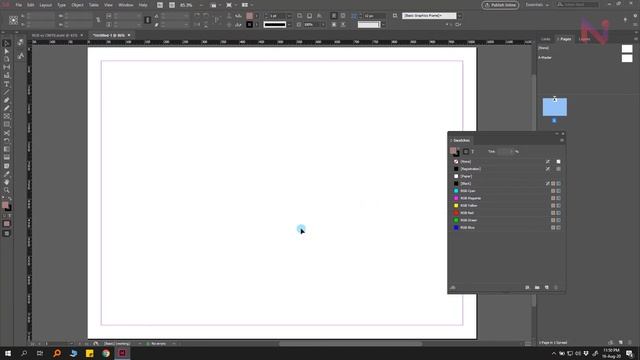
Task: Click the Publish Online button
Action: pos(500,5)
